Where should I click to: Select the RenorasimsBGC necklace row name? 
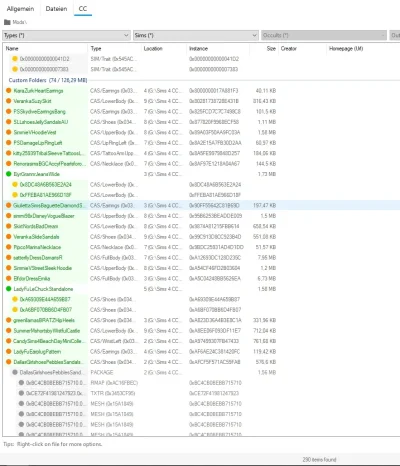coord(49,164)
